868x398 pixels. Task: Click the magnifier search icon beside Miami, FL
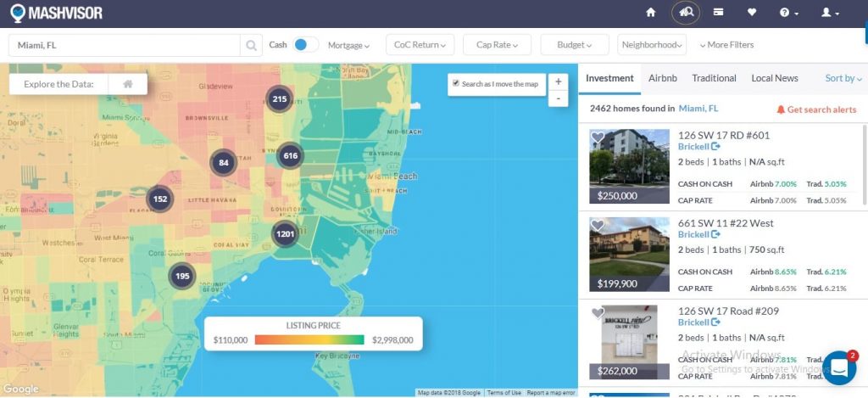click(252, 45)
